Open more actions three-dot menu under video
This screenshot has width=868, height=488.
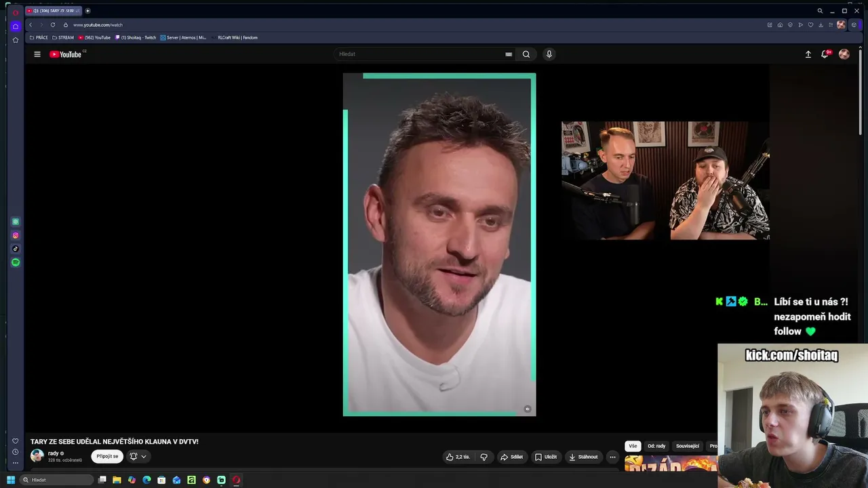click(x=612, y=457)
